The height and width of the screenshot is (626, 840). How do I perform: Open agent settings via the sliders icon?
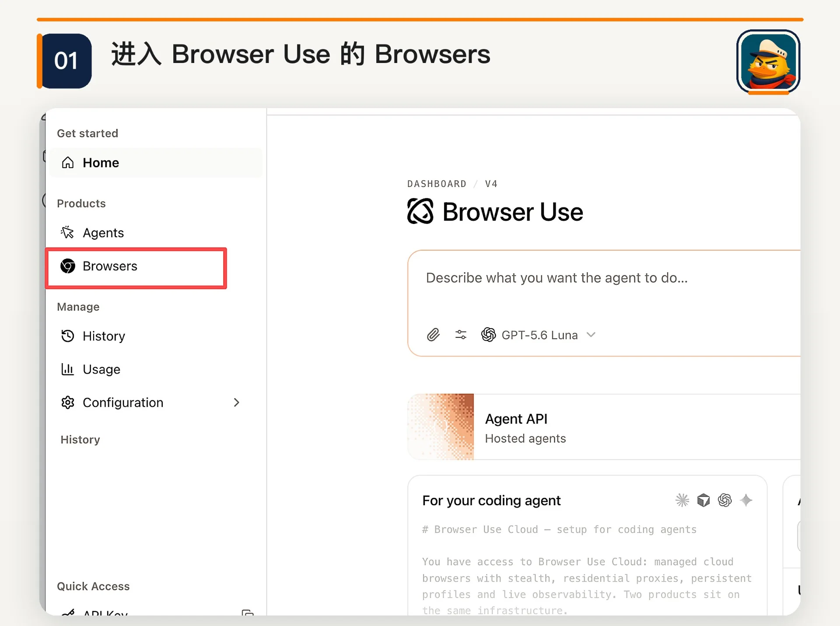[461, 335]
